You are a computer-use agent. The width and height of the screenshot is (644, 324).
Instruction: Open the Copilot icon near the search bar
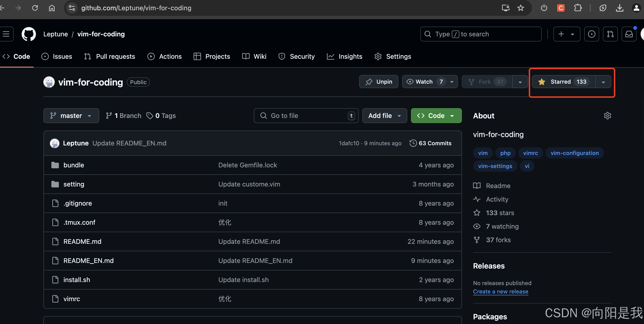(x=591, y=34)
